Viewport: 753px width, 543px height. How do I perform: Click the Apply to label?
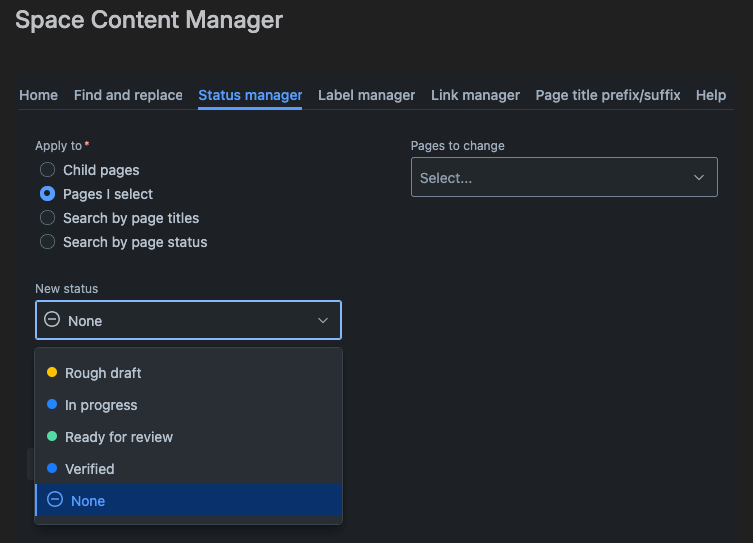[59, 145]
